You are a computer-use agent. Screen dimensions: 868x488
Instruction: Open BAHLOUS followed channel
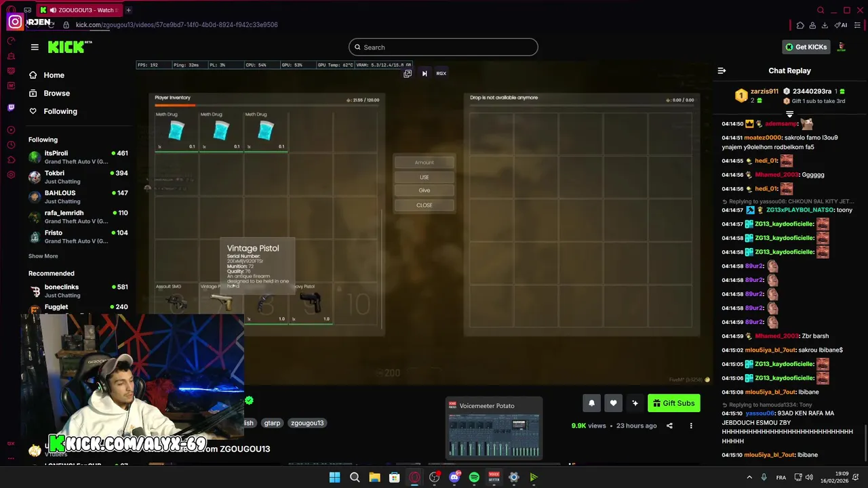pyautogui.click(x=78, y=197)
